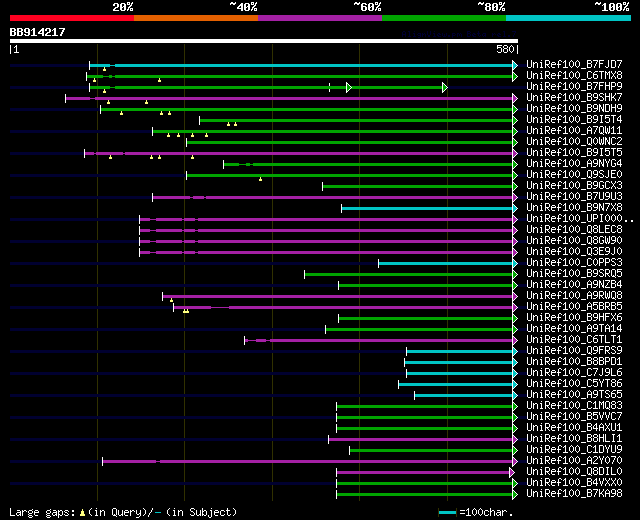Click the UniRef100_B5VVC7 label
640x520 pixels.
pyautogui.click(x=574, y=417)
